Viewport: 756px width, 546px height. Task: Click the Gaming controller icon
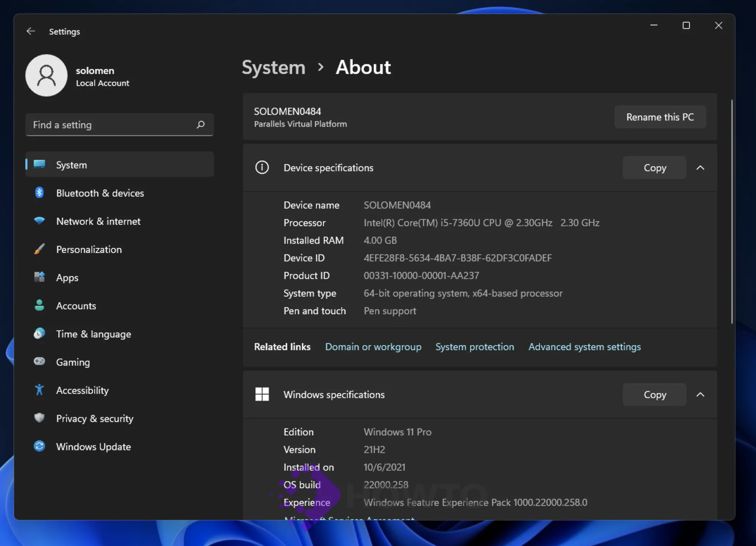click(x=39, y=361)
